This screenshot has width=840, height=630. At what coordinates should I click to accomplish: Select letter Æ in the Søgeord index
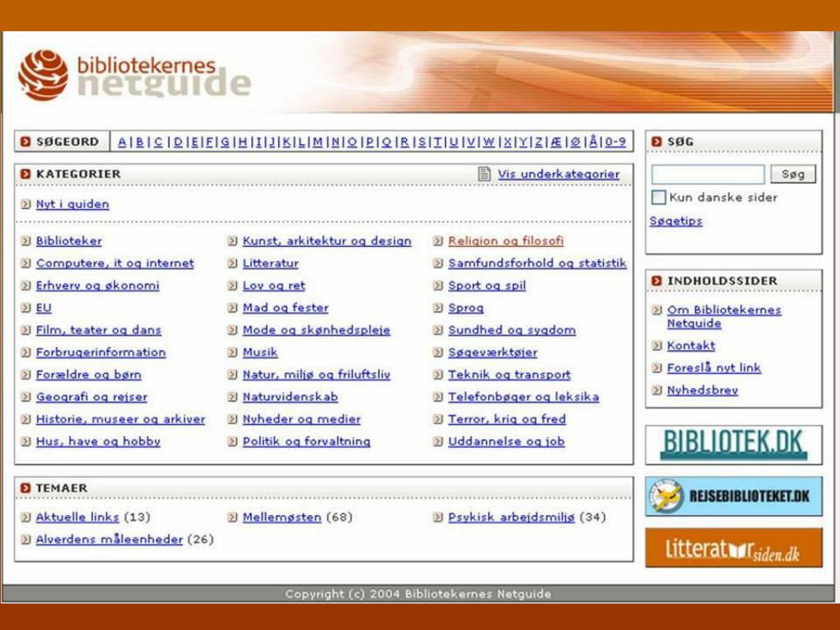point(556,142)
